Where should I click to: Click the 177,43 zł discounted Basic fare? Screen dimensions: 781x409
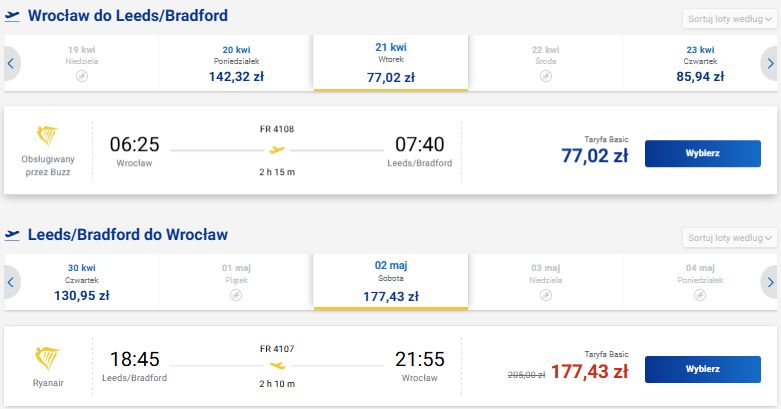coord(590,372)
